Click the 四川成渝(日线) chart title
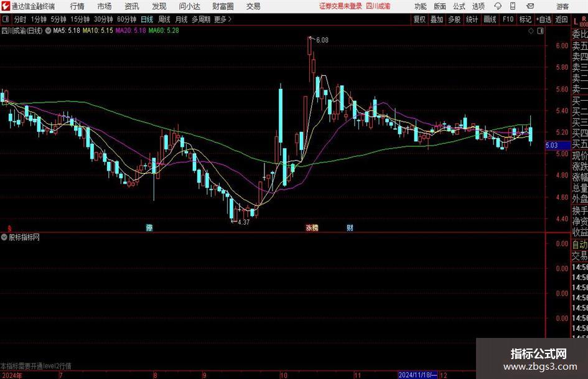 pyautogui.click(x=22, y=30)
